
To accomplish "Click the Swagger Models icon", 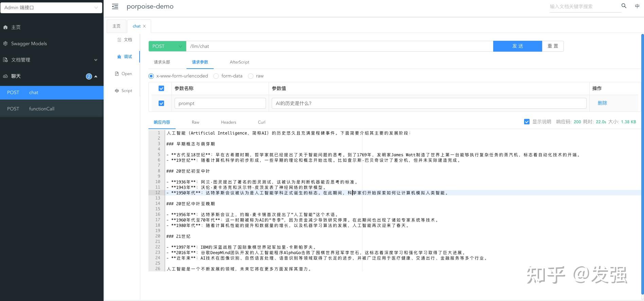I will point(5,43).
